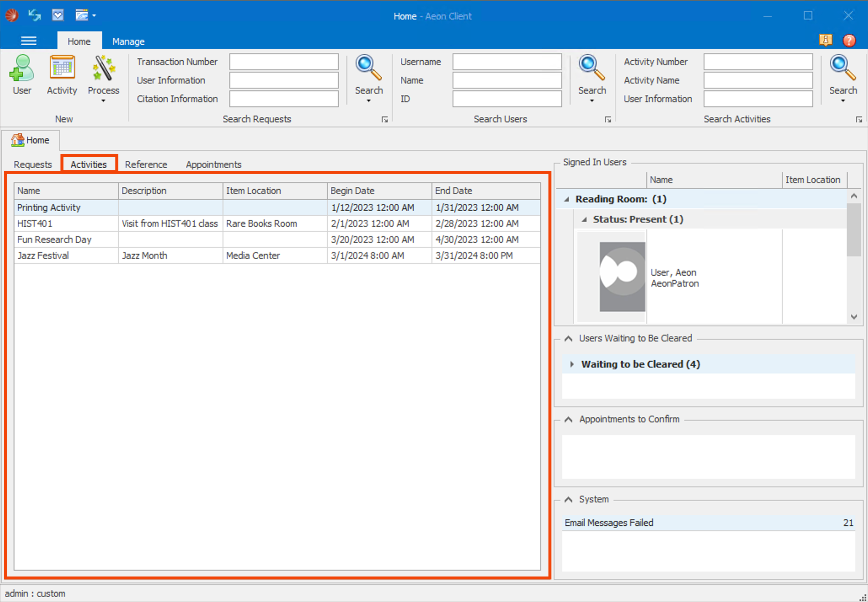Collapse the System section

click(x=568, y=500)
